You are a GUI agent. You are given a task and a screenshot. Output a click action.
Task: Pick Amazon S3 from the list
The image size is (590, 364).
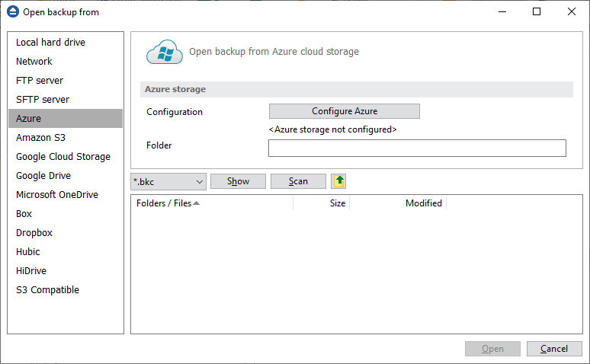66,138
